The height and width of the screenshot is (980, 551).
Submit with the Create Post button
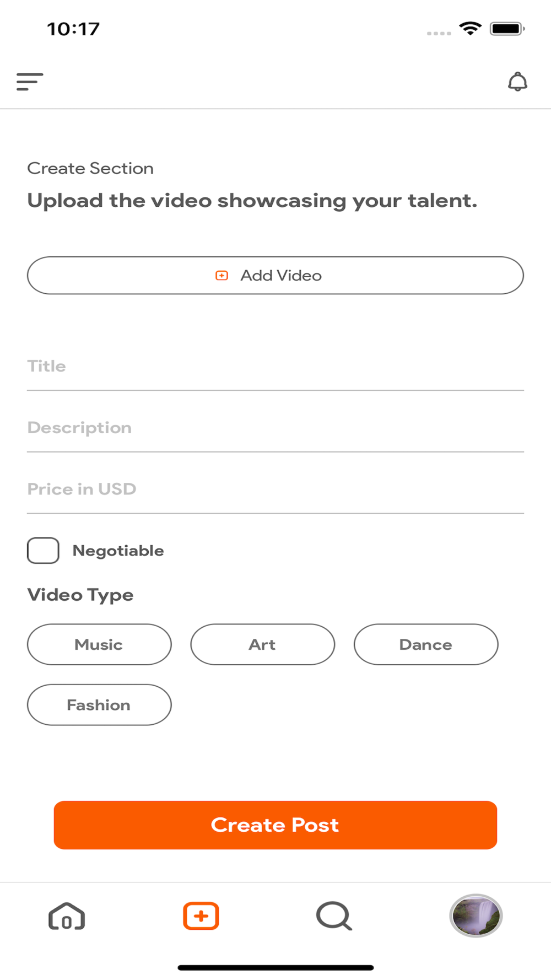coord(275,825)
